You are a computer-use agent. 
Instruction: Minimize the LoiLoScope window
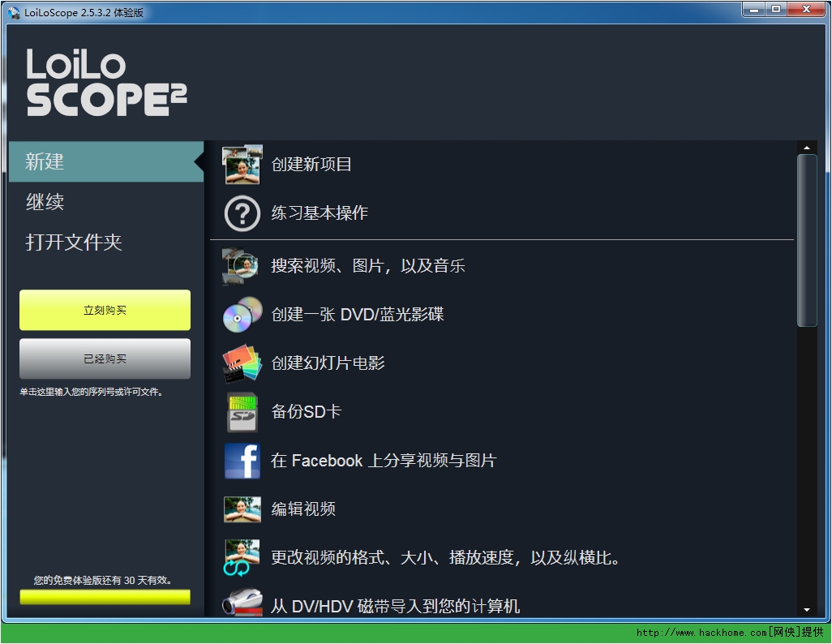(x=753, y=10)
